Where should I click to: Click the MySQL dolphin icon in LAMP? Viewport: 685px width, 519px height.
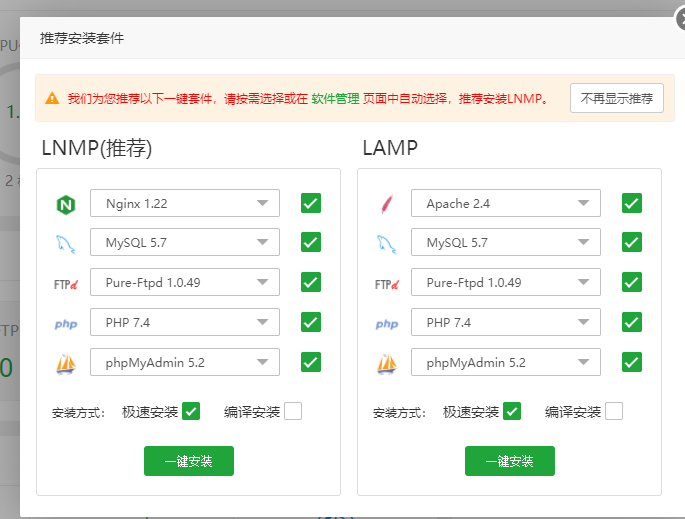[x=387, y=244]
